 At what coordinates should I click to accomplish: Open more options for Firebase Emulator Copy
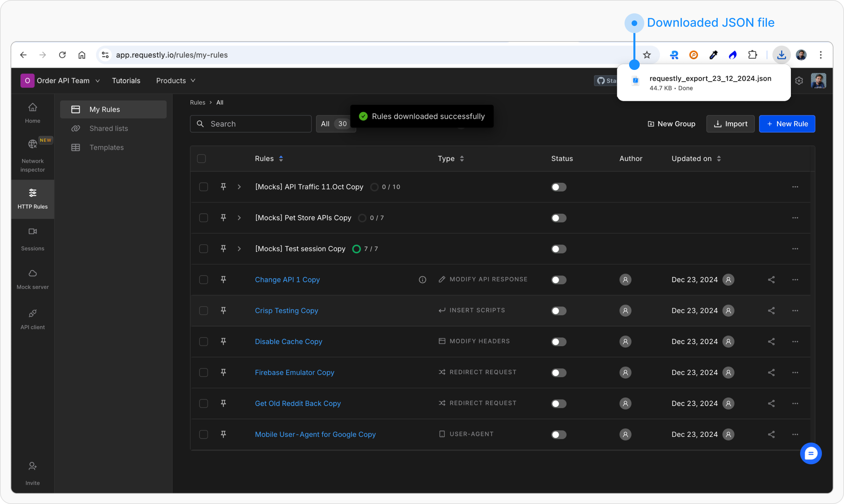795,372
